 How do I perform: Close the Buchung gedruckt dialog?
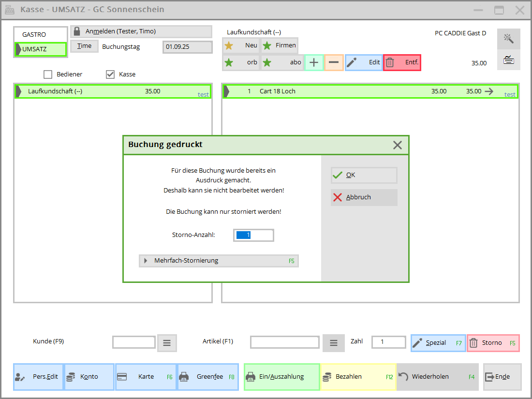(397, 145)
